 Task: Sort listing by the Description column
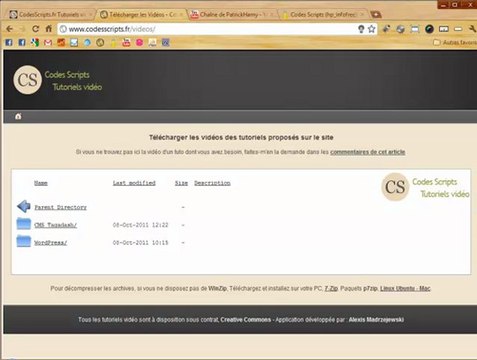pos(212,183)
